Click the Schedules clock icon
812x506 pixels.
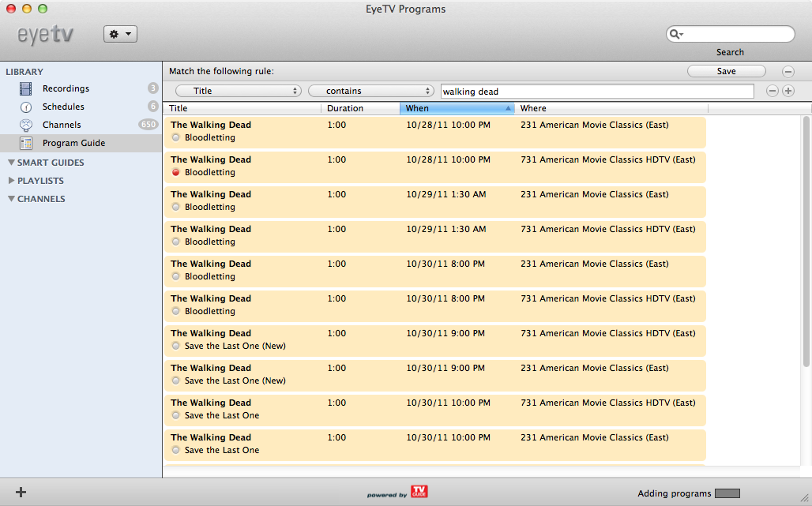(x=26, y=107)
